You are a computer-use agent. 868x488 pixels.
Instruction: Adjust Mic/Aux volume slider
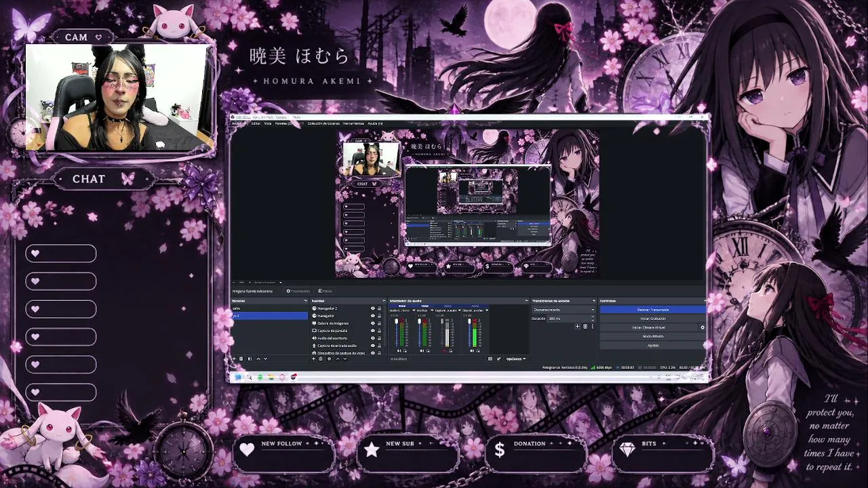[x=419, y=332]
